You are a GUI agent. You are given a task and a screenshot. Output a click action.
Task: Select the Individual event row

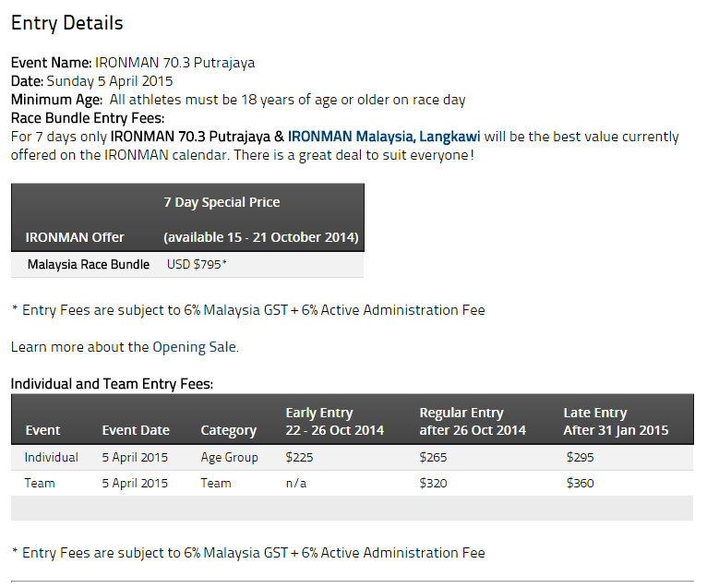pyautogui.click(x=353, y=458)
